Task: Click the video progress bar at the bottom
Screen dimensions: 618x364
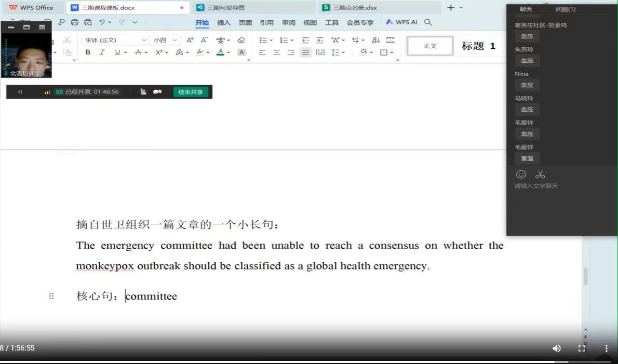Action: pos(312,361)
